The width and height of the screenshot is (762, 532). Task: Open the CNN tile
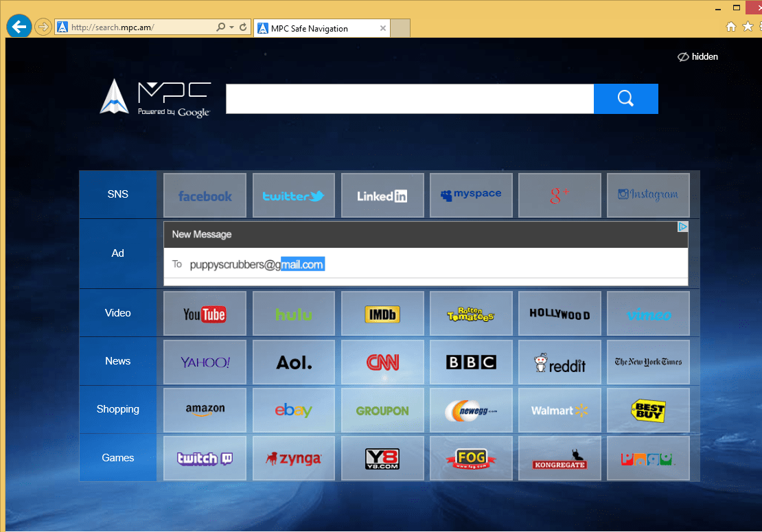point(382,362)
